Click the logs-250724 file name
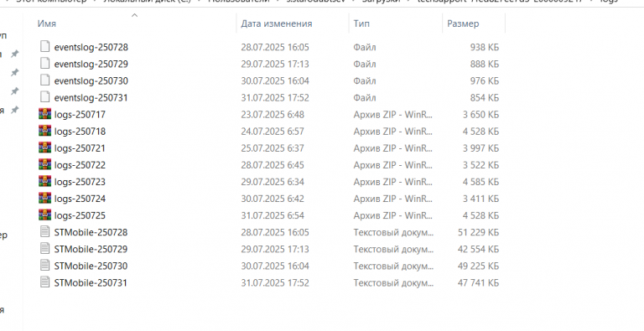Screen dimensions: 644x331 tap(80, 199)
